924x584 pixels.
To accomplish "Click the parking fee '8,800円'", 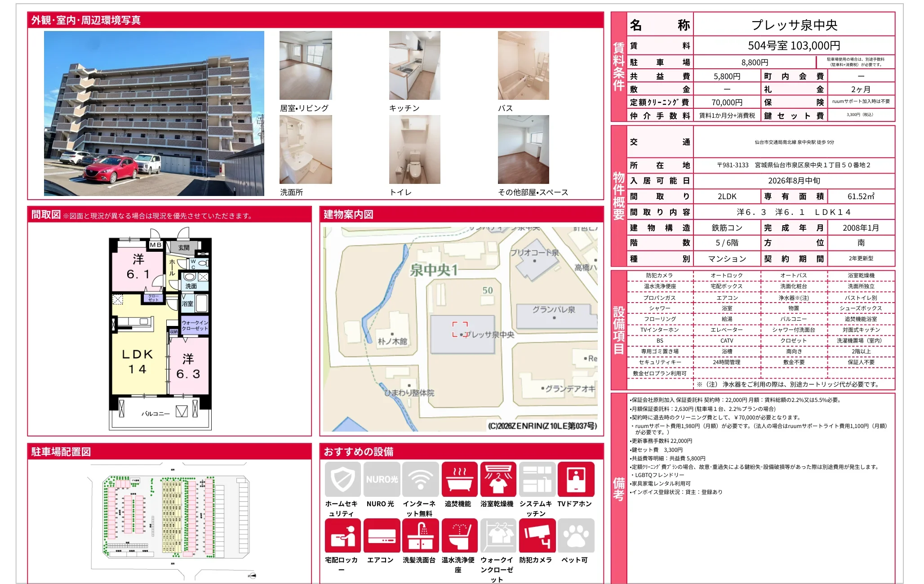I will 755,62.
